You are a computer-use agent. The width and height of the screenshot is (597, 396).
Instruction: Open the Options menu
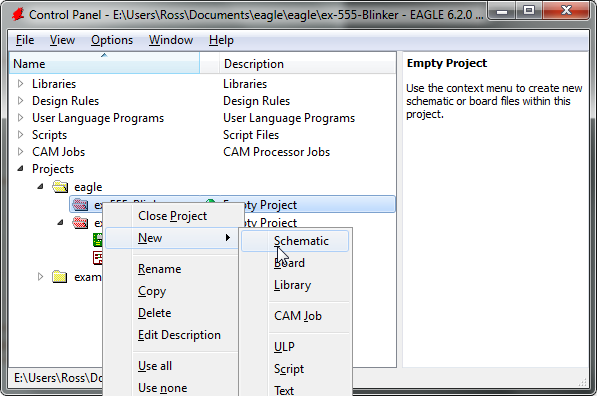click(112, 40)
